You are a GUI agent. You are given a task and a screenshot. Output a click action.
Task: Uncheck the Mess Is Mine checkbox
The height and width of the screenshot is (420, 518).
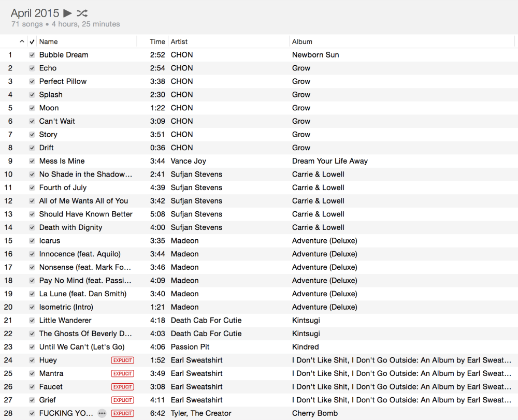[32, 161]
